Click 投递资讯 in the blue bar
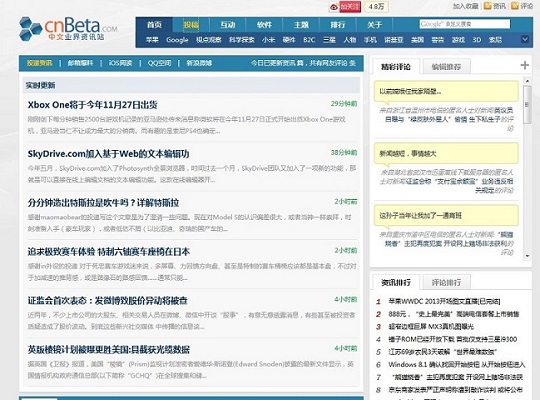Screen dimensions: 540x400 [39, 63]
